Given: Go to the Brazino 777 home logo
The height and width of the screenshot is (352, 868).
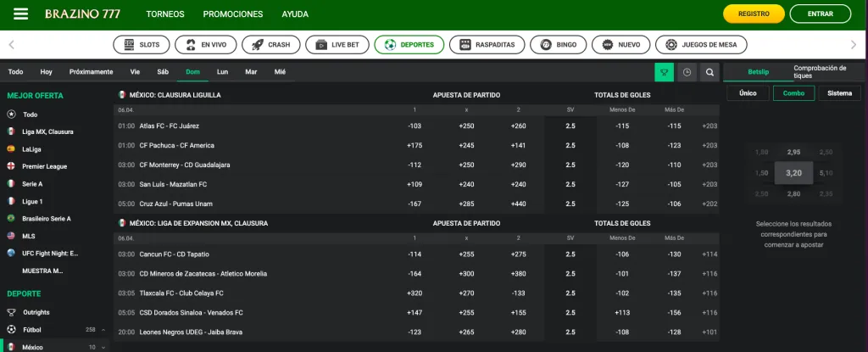Looking at the screenshot, I should point(82,14).
